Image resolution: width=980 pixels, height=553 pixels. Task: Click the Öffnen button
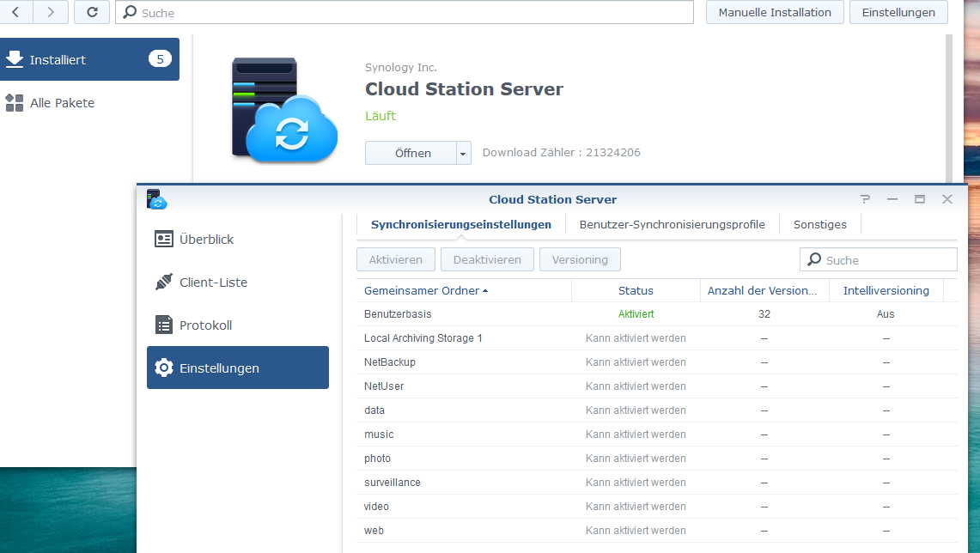coord(412,153)
